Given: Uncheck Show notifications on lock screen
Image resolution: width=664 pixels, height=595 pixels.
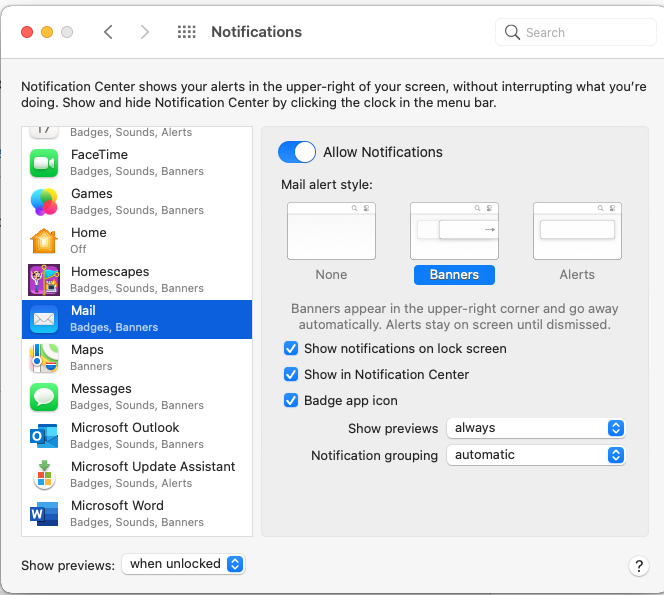Looking at the screenshot, I should tap(291, 349).
